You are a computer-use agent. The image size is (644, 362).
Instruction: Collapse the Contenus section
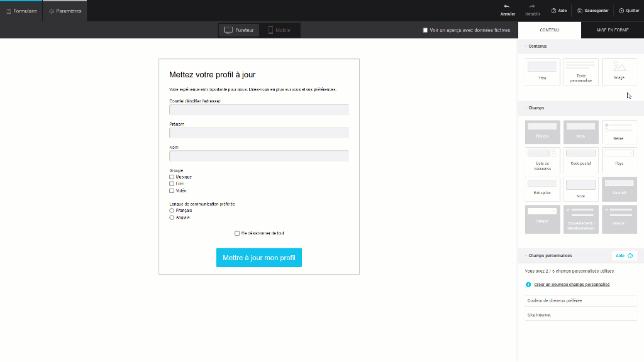pyautogui.click(x=526, y=47)
